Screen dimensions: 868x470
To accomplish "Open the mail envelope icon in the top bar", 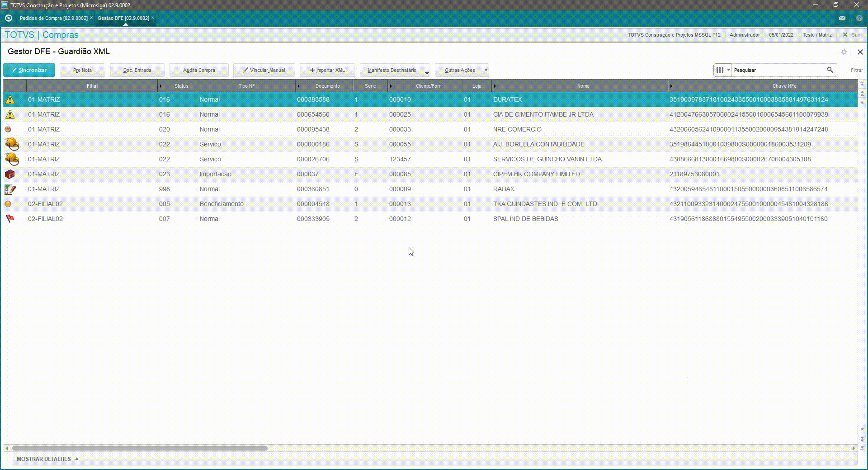I will pyautogui.click(x=842, y=19).
